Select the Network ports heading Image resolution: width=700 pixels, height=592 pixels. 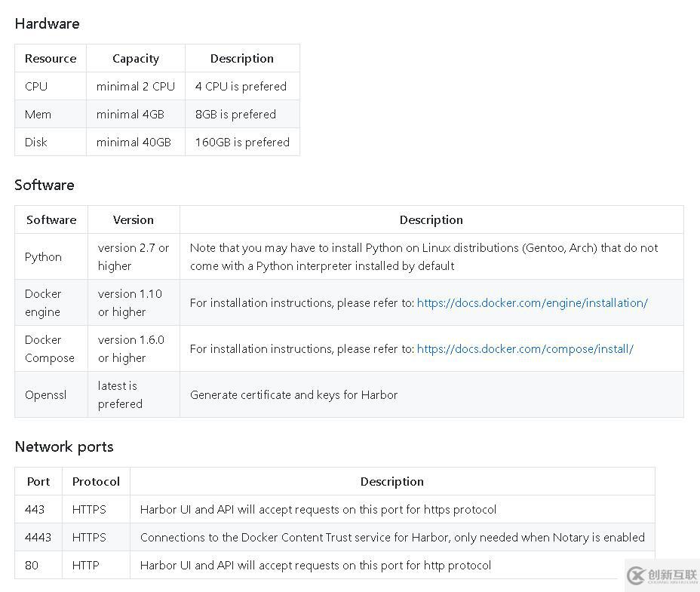pos(64,446)
